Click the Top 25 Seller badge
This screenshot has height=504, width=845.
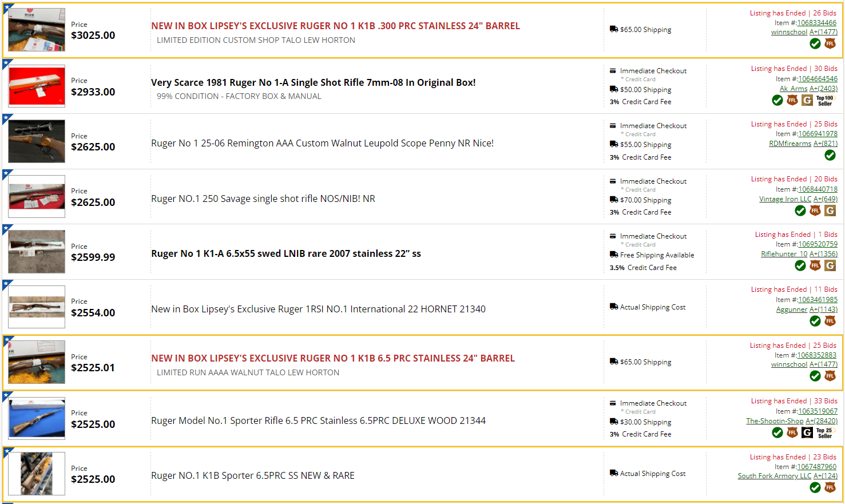pos(825,432)
